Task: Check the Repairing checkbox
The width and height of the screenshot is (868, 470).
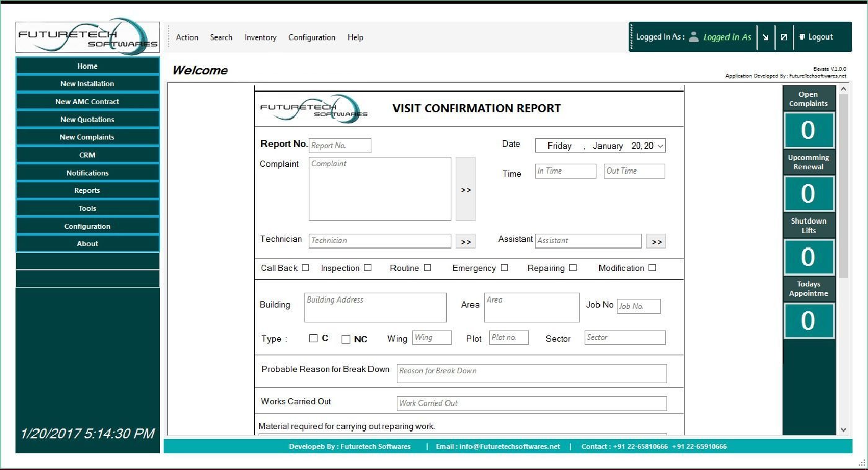Action: click(x=573, y=268)
